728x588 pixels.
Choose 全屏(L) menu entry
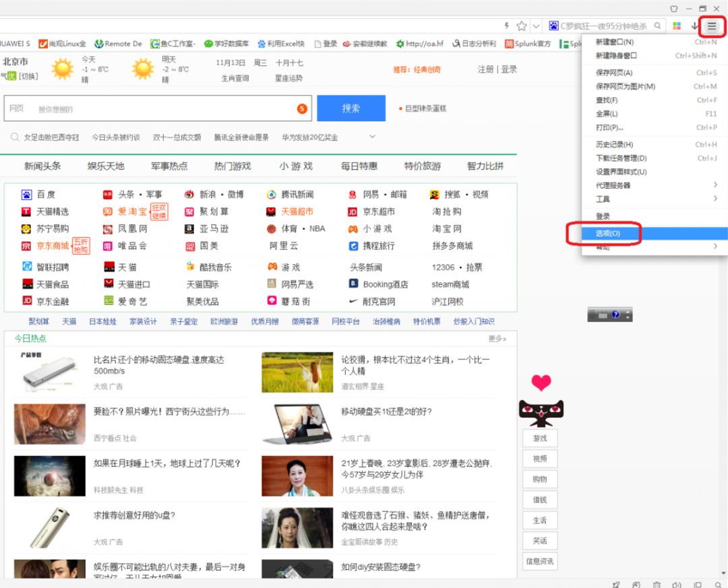655,114
